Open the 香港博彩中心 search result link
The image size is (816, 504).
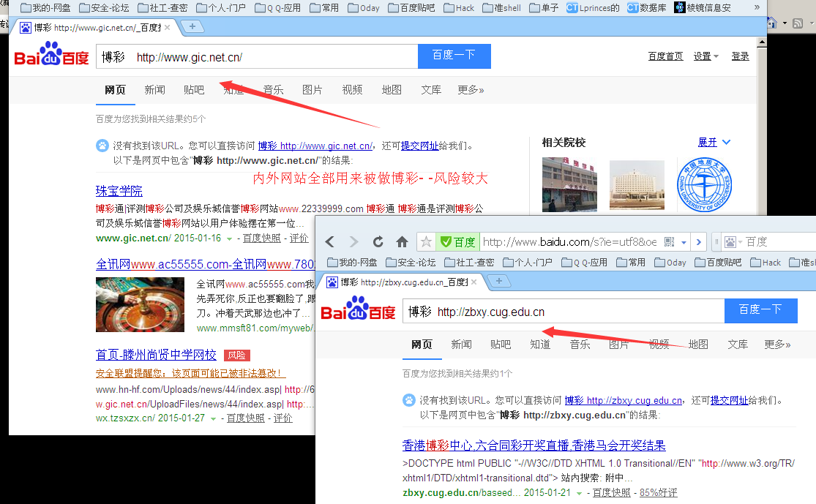tap(534, 445)
